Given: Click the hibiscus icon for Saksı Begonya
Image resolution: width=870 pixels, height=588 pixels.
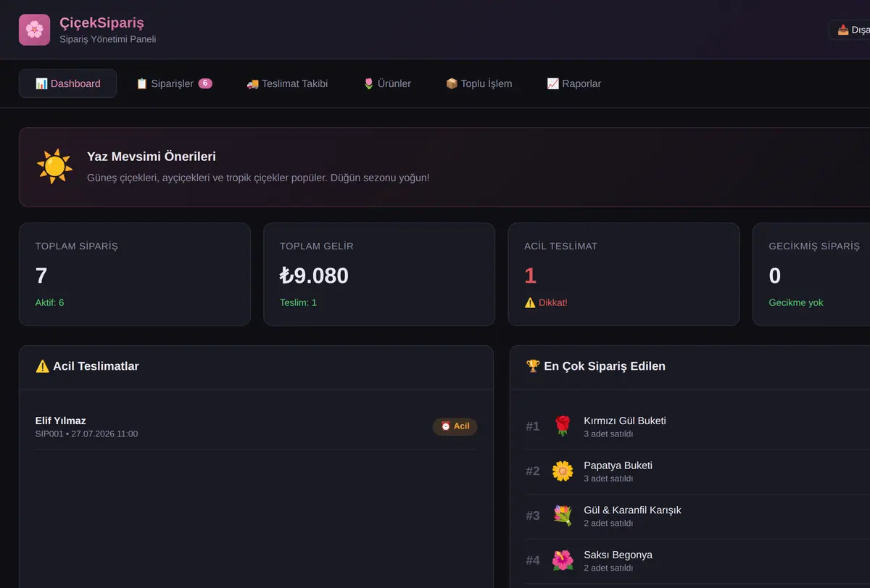Looking at the screenshot, I should 563,560.
